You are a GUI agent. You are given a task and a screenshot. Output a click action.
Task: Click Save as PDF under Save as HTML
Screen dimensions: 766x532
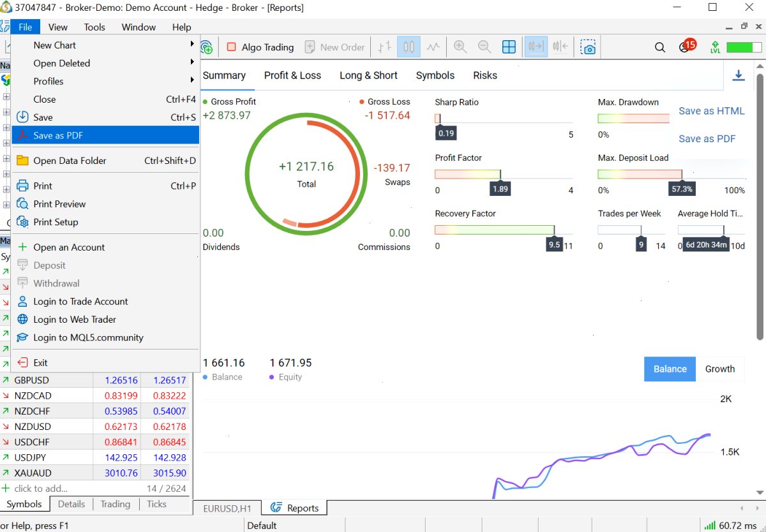(x=707, y=139)
